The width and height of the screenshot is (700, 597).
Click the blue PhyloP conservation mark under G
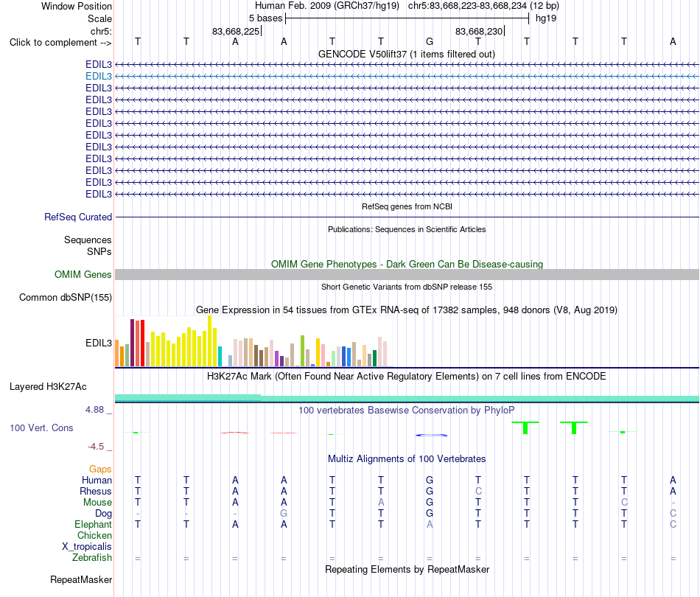431,435
